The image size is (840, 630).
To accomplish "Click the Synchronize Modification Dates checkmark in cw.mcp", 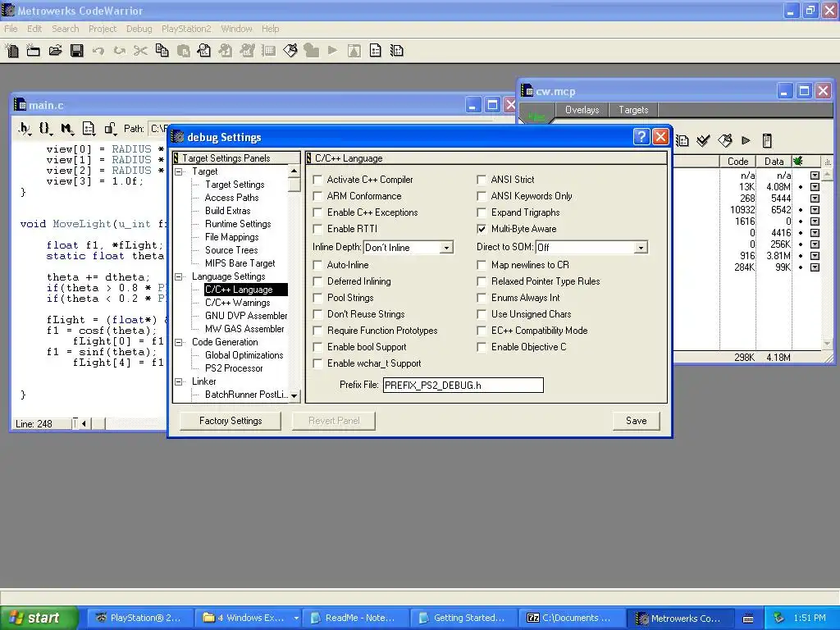I will point(703,140).
